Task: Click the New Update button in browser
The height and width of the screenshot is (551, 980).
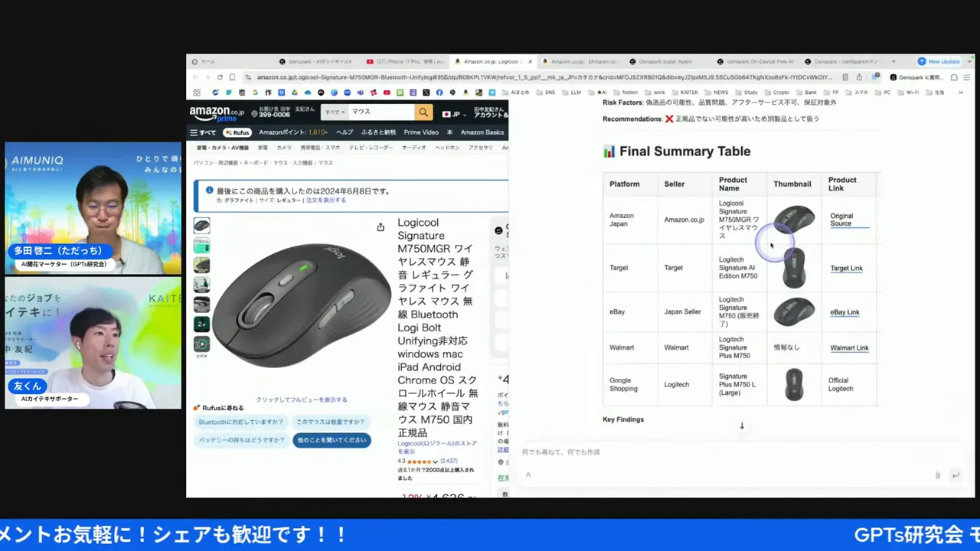Action: [x=939, y=61]
